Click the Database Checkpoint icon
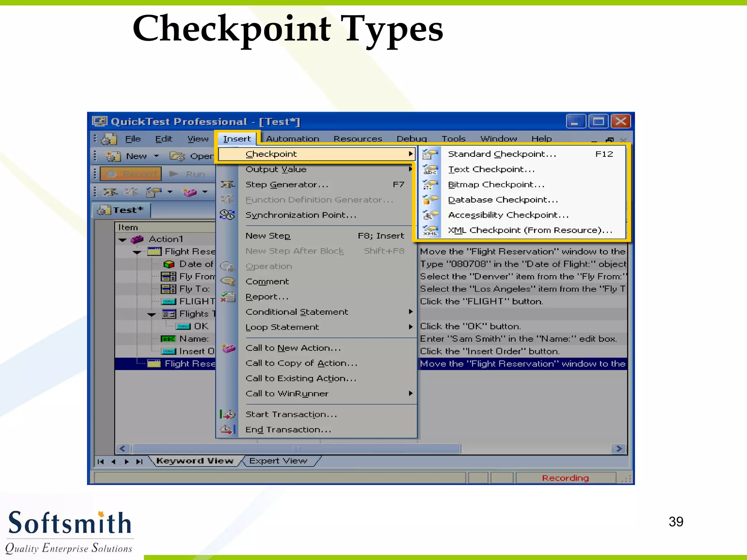The width and height of the screenshot is (747, 560). 430,200
